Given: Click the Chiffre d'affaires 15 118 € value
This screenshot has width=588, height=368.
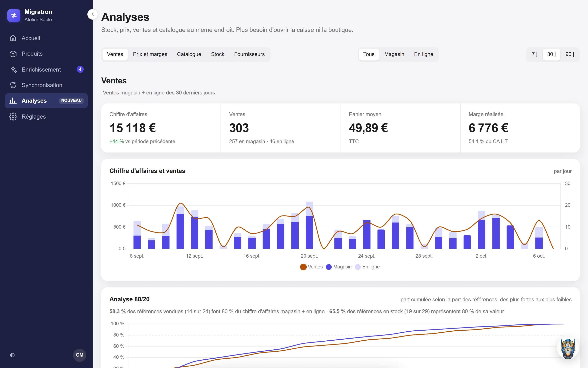Looking at the screenshot, I should tap(133, 128).
